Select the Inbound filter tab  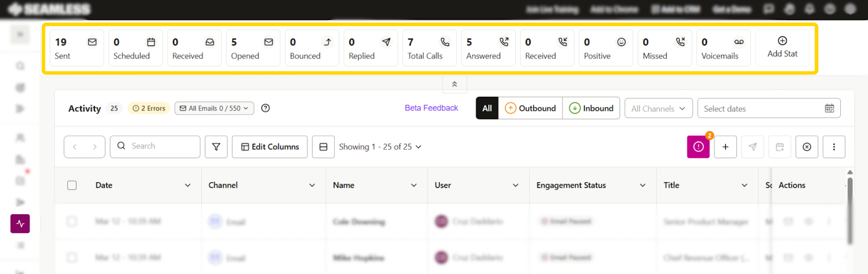(x=591, y=108)
